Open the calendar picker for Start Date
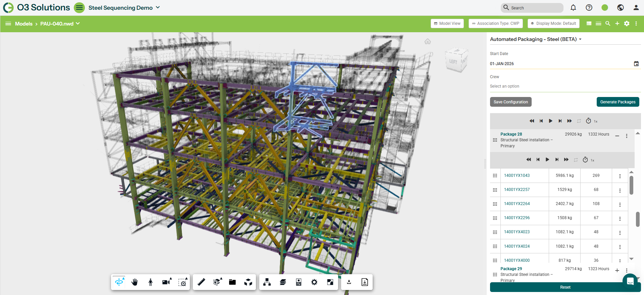The height and width of the screenshot is (295, 644). 636,64
